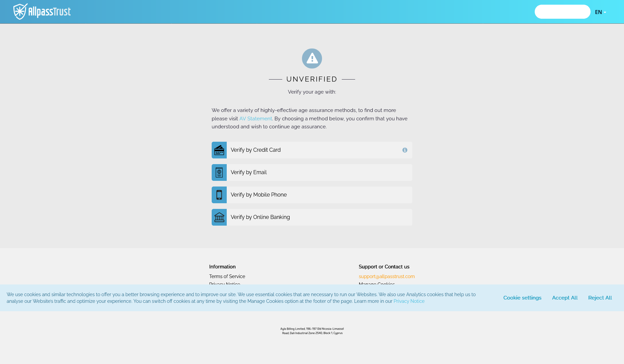The height and width of the screenshot is (364, 624).
Task: Click the support@allpasstrust.com email link
Action: tap(387, 276)
